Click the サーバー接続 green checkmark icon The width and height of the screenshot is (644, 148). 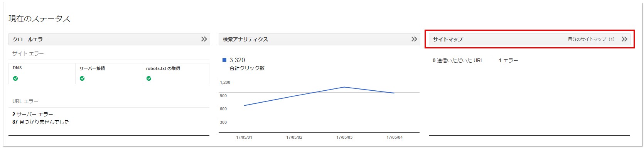click(x=82, y=78)
